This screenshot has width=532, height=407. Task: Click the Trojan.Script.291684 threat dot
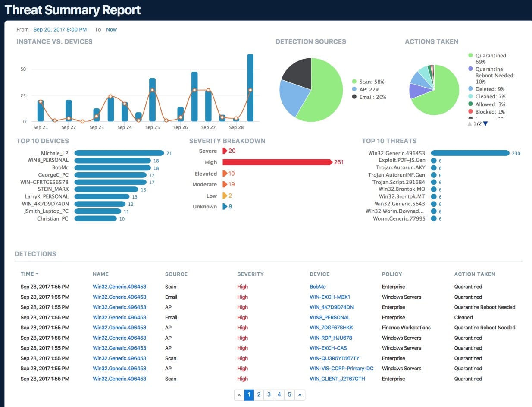[x=434, y=182]
